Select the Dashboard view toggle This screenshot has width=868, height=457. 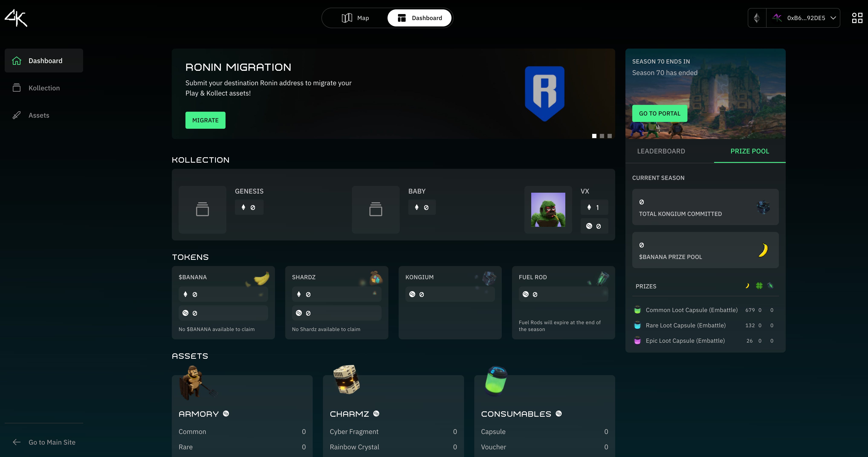[x=420, y=18]
